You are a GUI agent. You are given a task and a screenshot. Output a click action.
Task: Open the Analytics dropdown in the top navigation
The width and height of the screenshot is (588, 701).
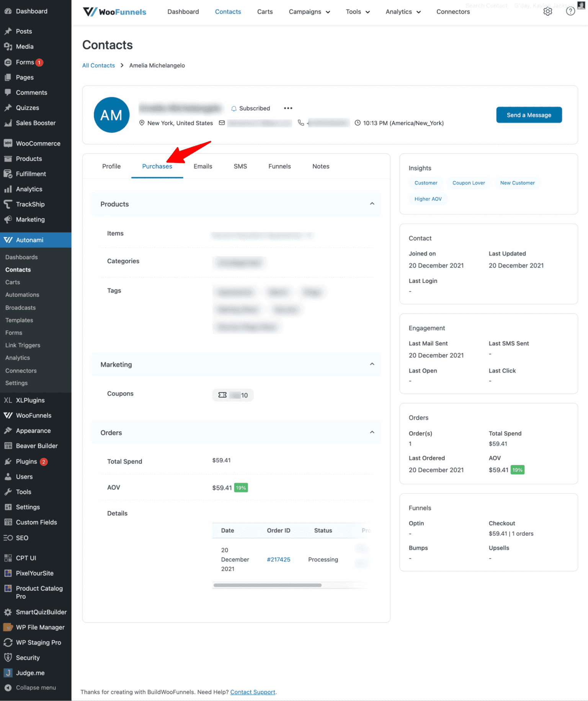point(403,12)
